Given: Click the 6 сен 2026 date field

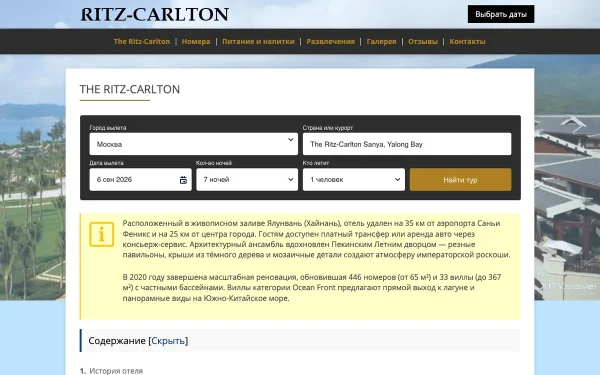Looking at the screenshot, I should click(140, 179).
